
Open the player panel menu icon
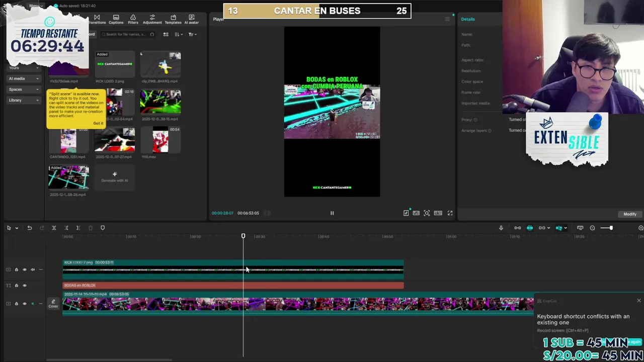coord(447,19)
